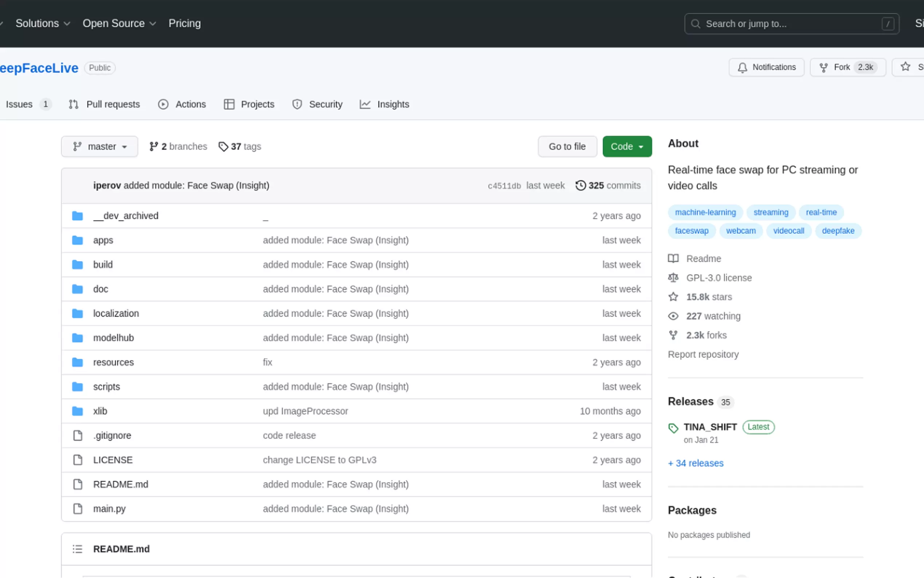Open the Solutions dropdown menu
The width and height of the screenshot is (924, 578).
(43, 23)
